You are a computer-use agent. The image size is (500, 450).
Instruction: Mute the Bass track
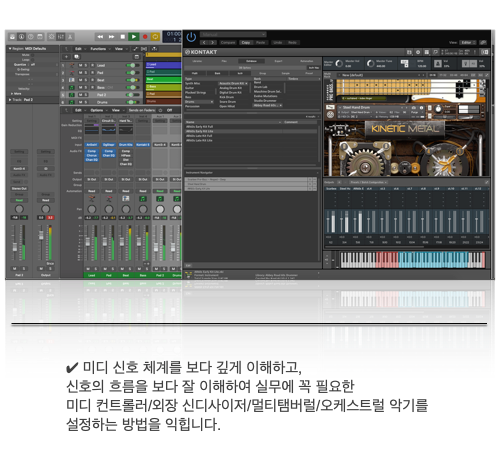click(x=80, y=87)
